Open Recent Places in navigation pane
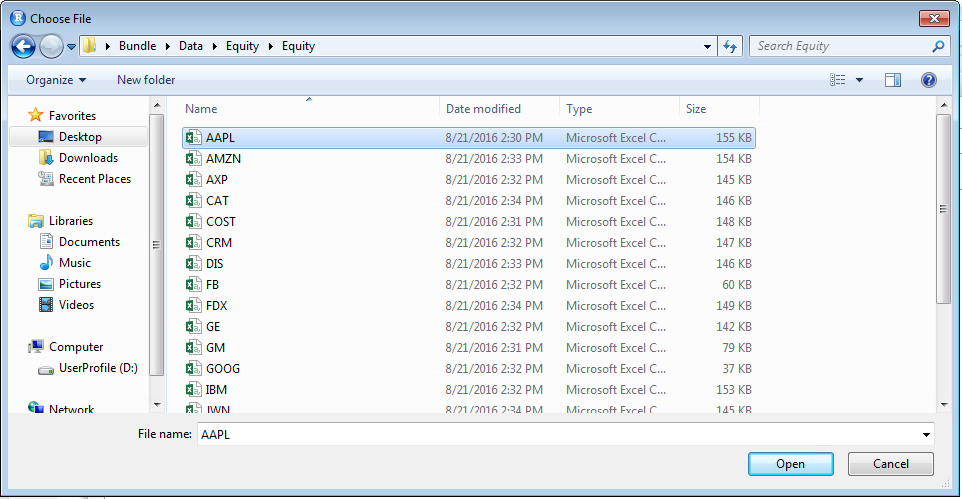The height and width of the screenshot is (499, 962). [95, 179]
